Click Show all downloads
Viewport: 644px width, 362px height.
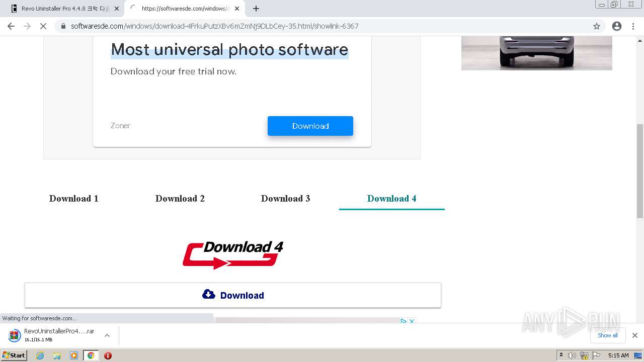click(608, 335)
